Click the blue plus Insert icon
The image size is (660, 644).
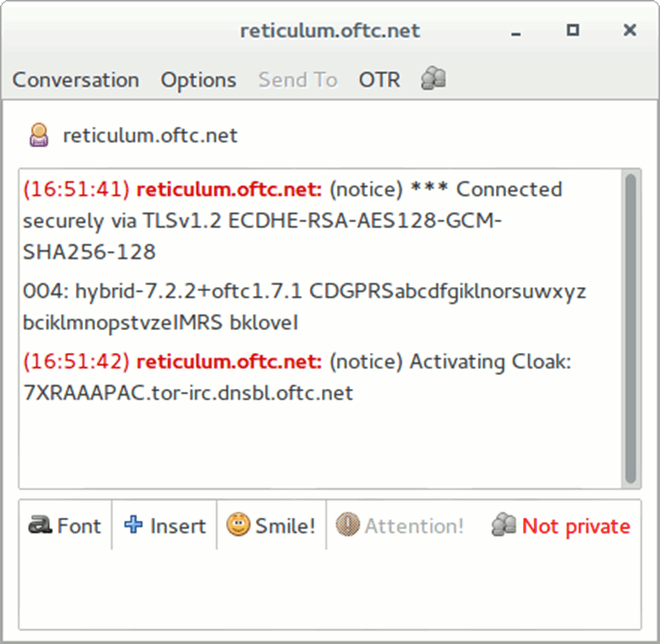[x=133, y=526]
